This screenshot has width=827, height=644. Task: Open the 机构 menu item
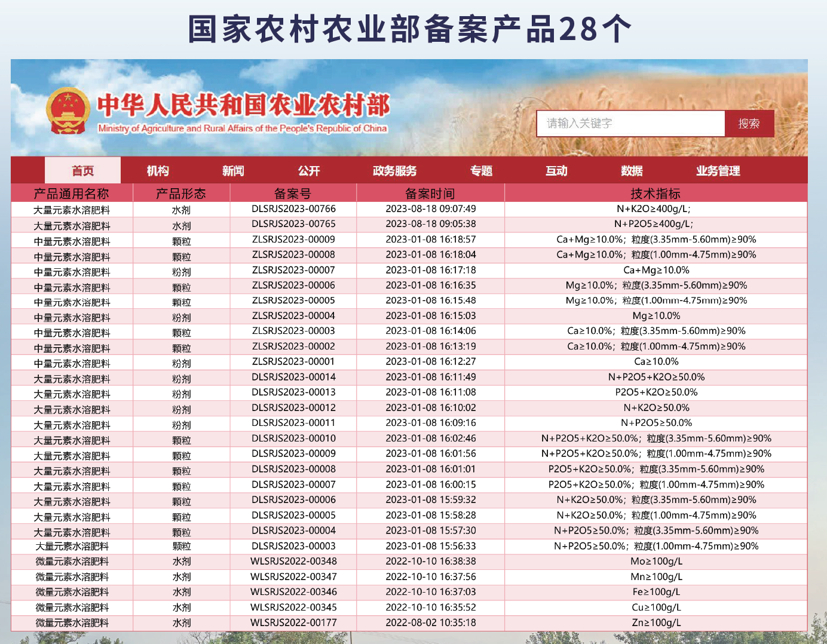[158, 171]
